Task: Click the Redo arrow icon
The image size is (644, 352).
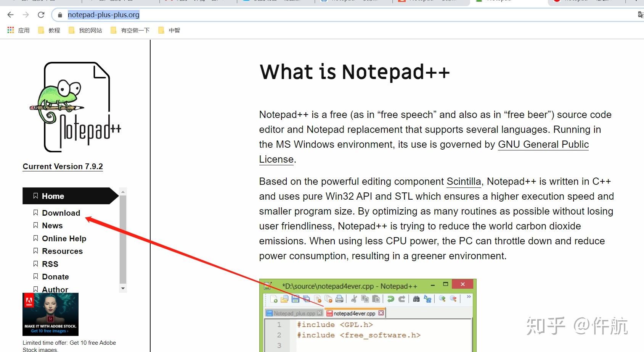Action: pyautogui.click(x=402, y=299)
